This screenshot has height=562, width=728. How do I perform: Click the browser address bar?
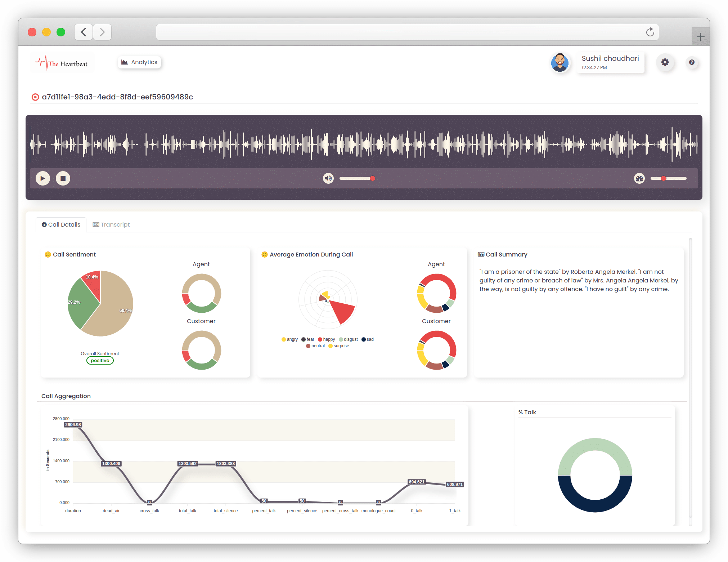[x=396, y=32]
